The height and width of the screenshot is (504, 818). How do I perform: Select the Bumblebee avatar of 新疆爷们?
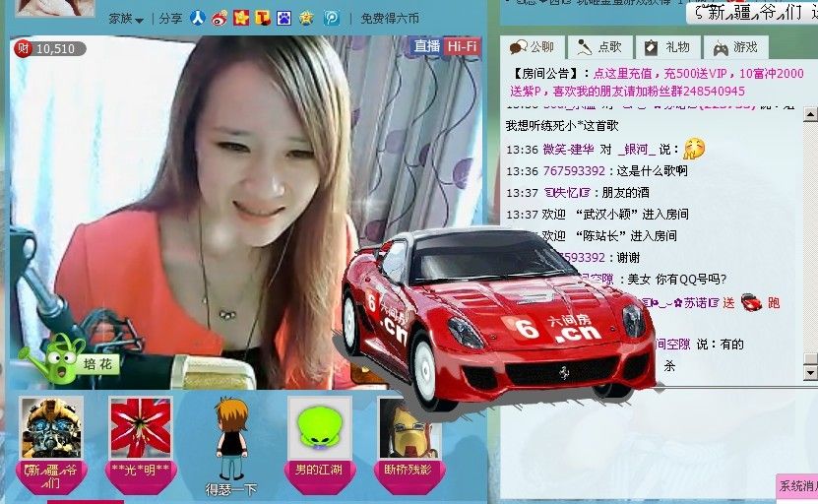click(50, 427)
